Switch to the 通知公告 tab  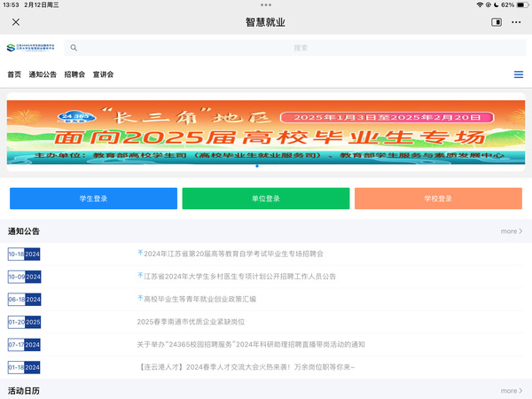(43, 74)
